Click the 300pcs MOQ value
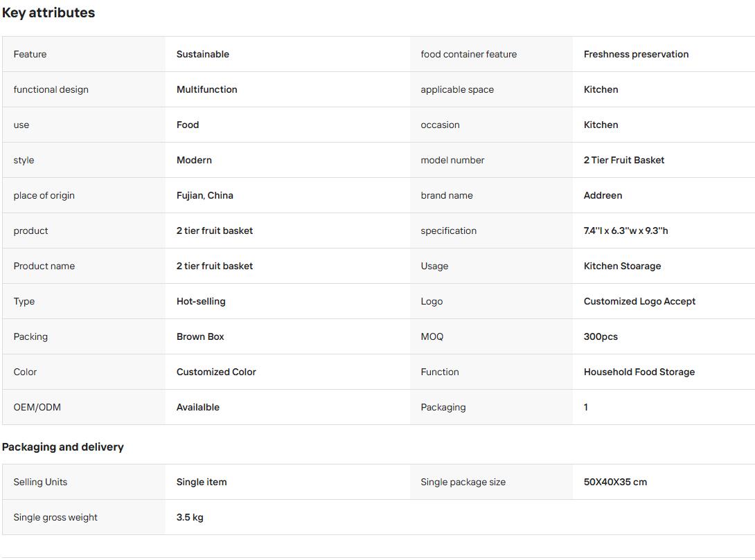755x560 pixels. (601, 337)
